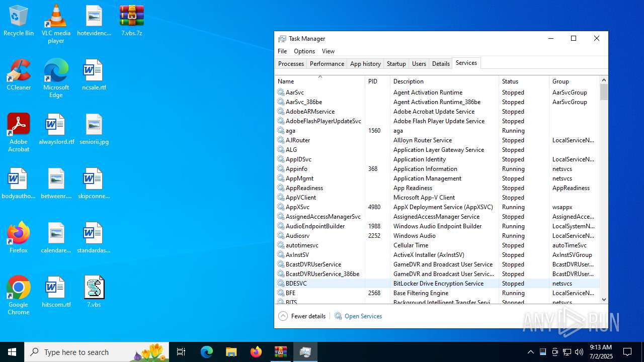Switch to the Performance tab
644x362 pixels.
click(327, 64)
